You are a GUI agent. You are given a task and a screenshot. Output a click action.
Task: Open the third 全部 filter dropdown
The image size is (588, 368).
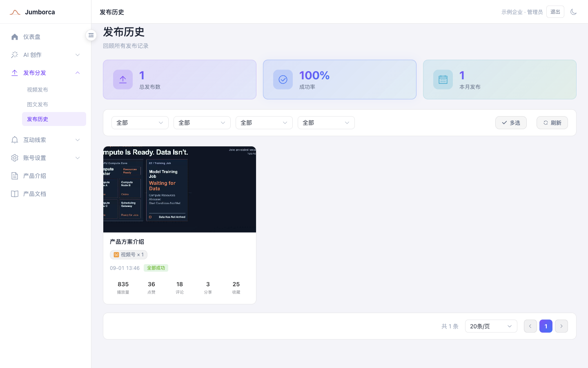[x=264, y=123]
